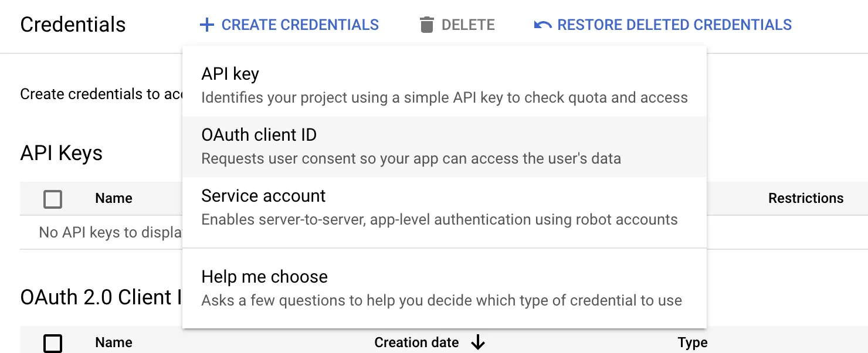This screenshot has height=353, width=868.
Task: Tick the select-all checkbox in API Keys table
Action: tap(53, 199)
